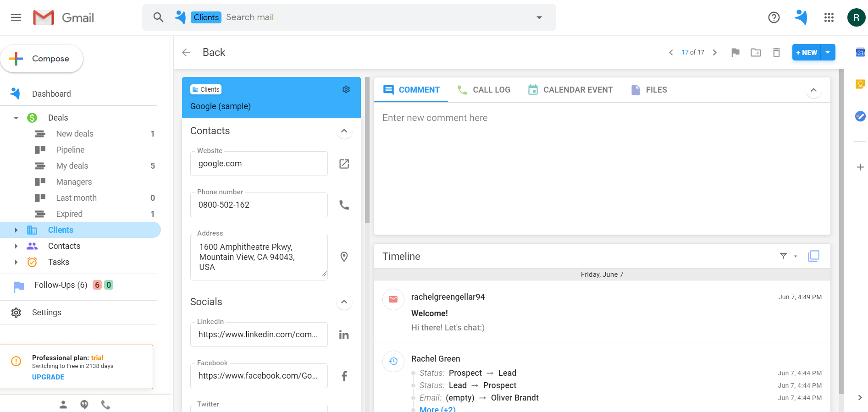Flag this record for follow-up
The height and width of the screenshot is (412, 868).
pyautogui.click(x=735, y=52)
